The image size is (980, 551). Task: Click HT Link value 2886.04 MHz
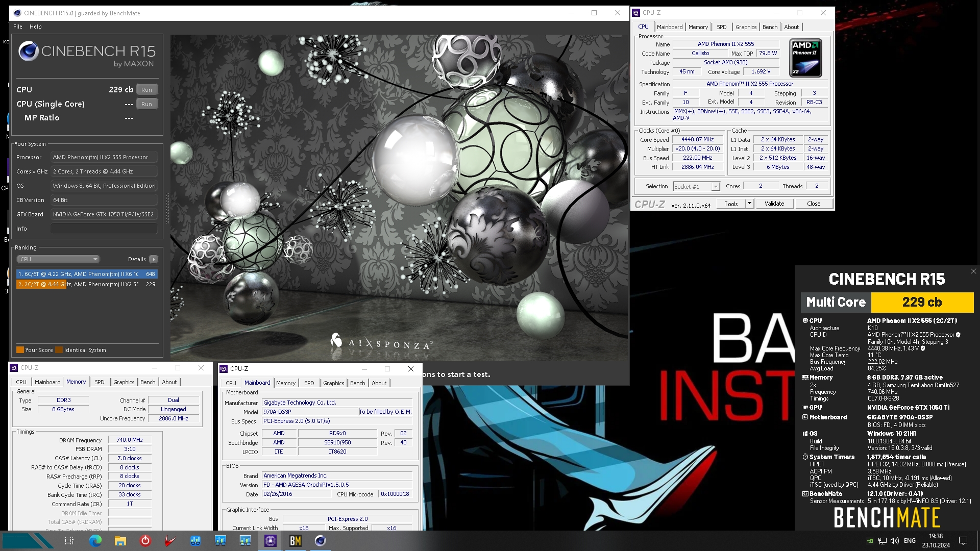pyautogui.click(x=697, y=167)
